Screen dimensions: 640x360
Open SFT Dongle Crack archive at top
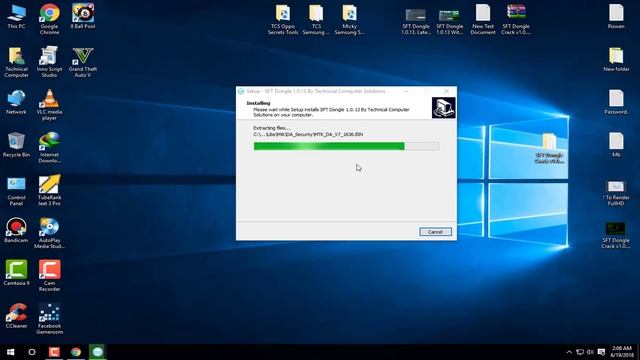coord(516,20)
